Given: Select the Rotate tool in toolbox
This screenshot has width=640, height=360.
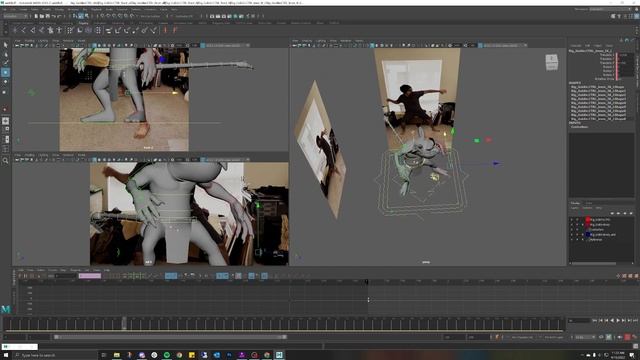Looking at the screenshot, I should click(x=5, y=82).
